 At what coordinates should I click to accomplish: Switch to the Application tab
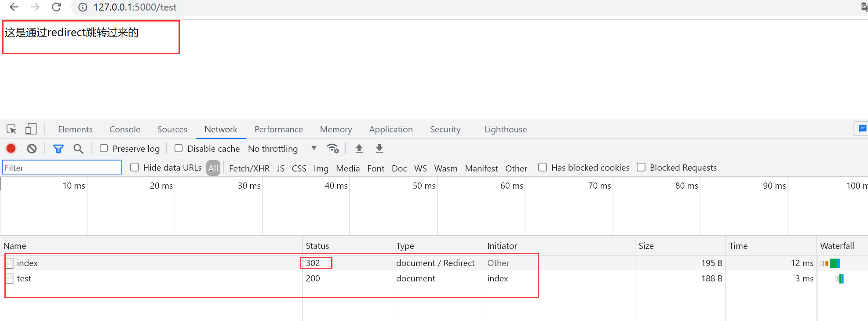391,129
